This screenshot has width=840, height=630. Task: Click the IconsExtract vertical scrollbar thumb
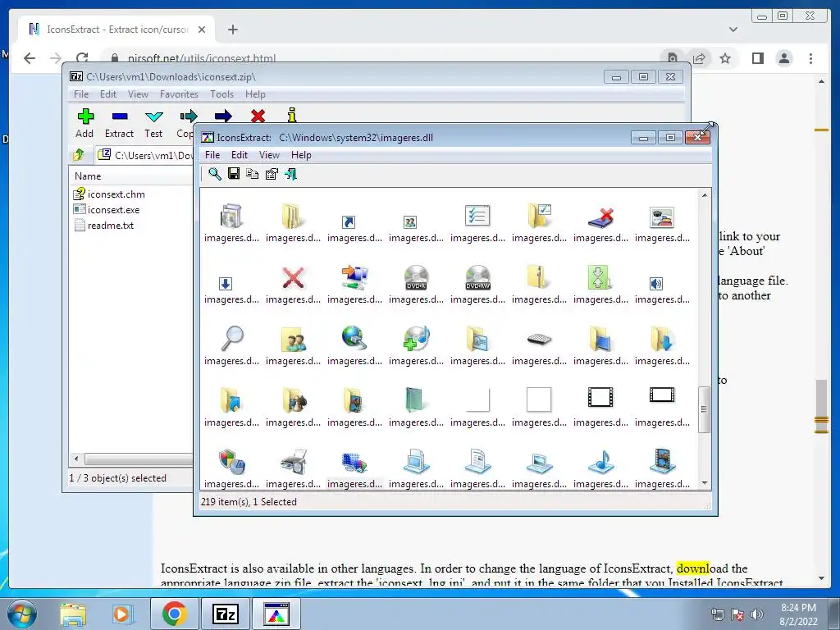[x=705, y=409]
